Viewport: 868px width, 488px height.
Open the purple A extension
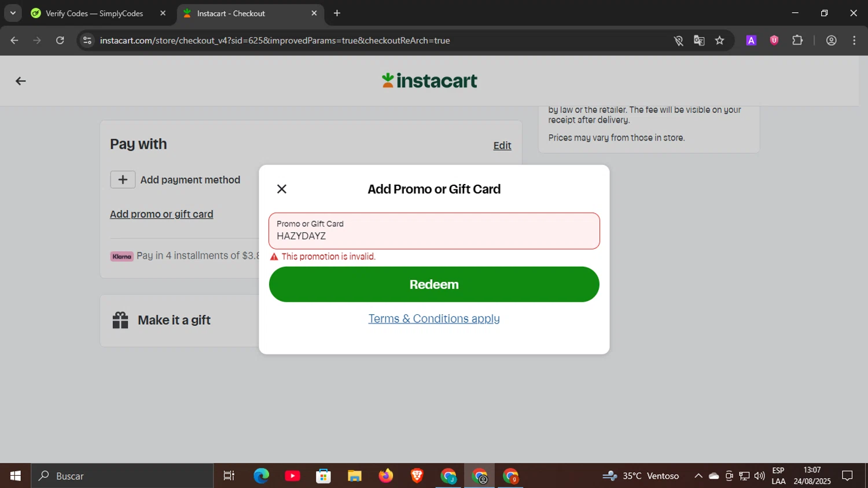click(x=751, y=41)
